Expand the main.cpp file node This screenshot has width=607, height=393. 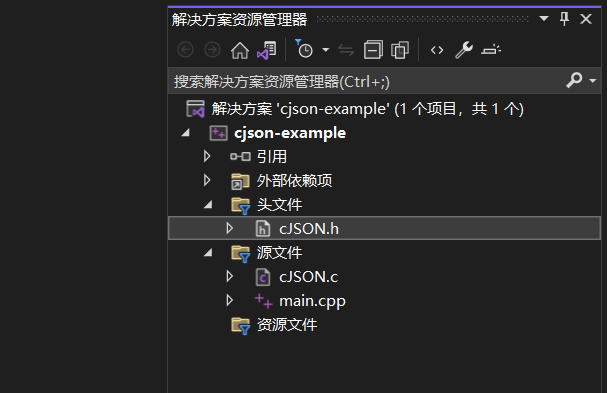(x=230, y=300)
